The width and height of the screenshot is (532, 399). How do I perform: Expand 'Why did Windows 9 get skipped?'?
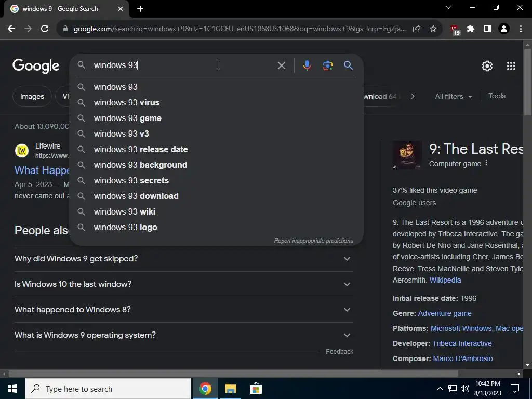pyautogui.click(x=184, y=259)
